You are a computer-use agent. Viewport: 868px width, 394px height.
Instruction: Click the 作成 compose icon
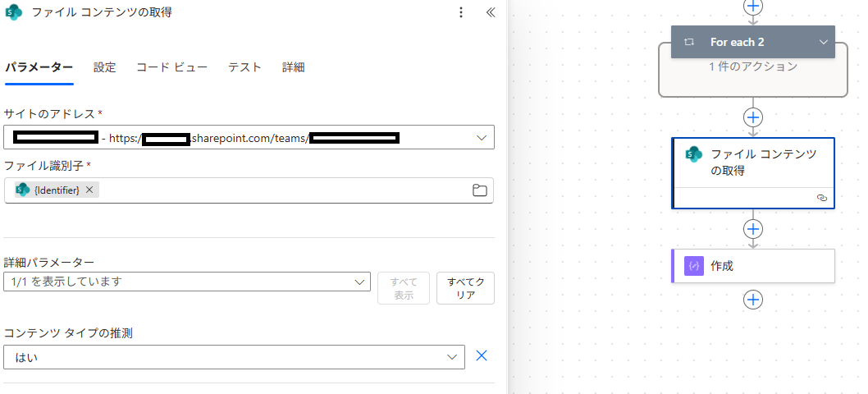point(693,266)
